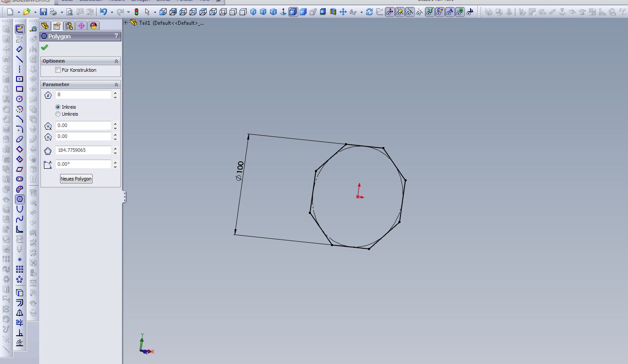Expand the Teil1 feature tree node
Image resolution: width=628 pixels, height=364 pixels.
click(126, 23)
